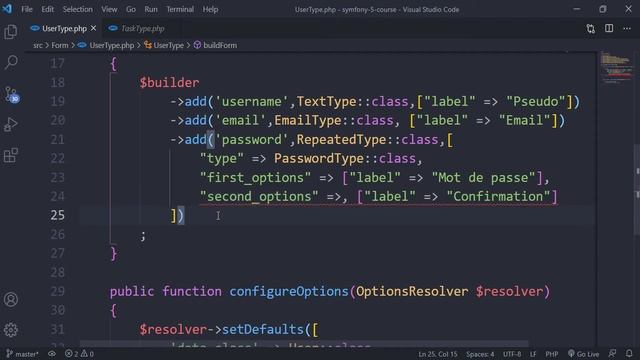Click the feedback icon in the status bar
This screenshot has height=360, width=640.
click(x=612, y=354)
